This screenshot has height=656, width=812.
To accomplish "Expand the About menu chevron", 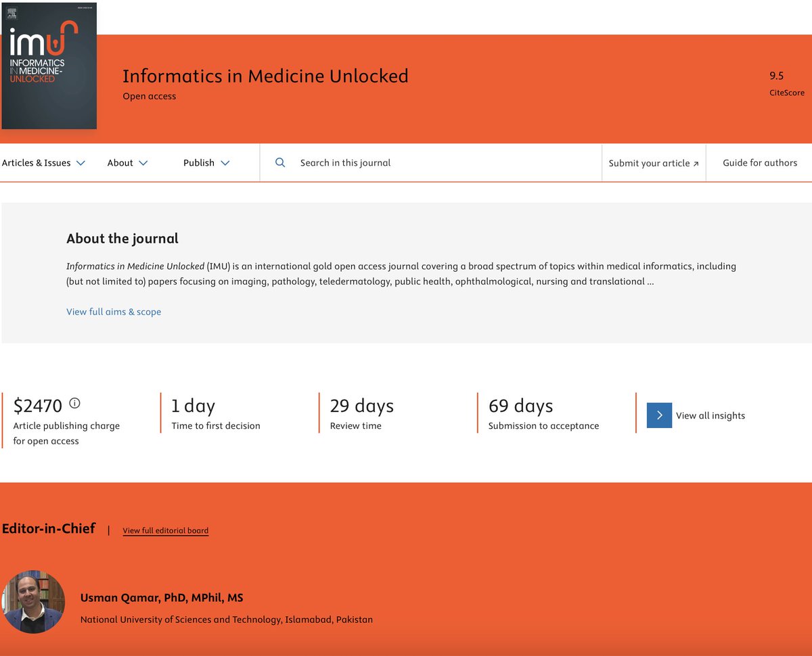I will (x=143, y=163).
